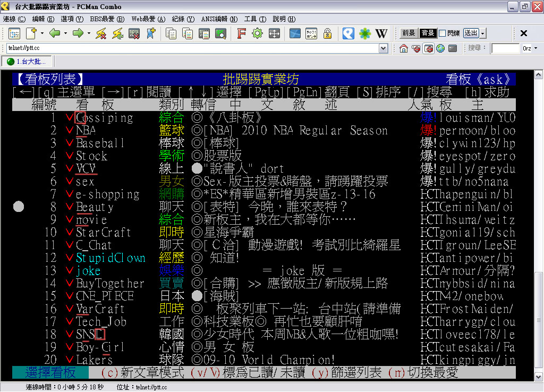Click the new connection page icon
Screen dimensions: 544x392
click(31, 33)
